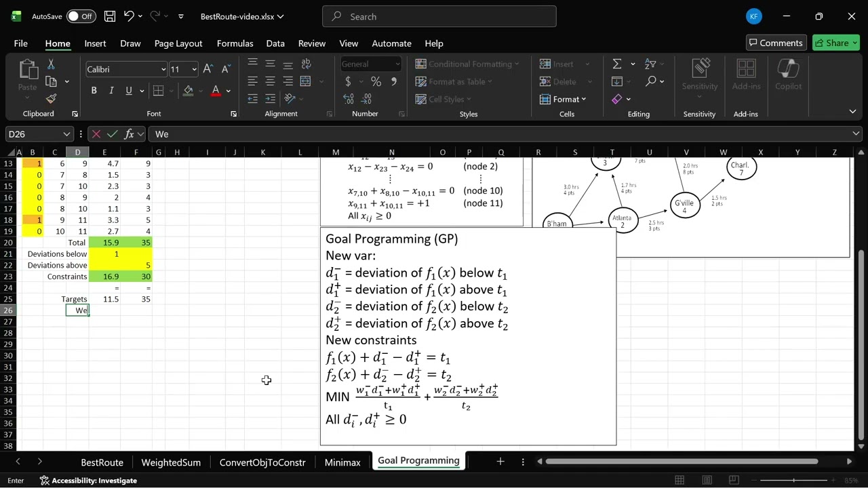Click Merge and Center icon
Image resolution: width=868 pixels, height=488 pixels.
pyautogui.click(x=305, y=81)
